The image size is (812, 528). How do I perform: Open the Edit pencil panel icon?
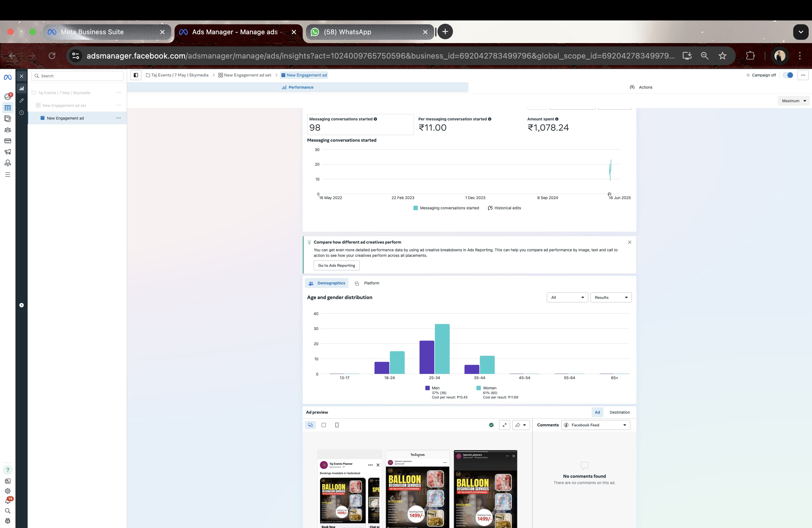point(22,101)
